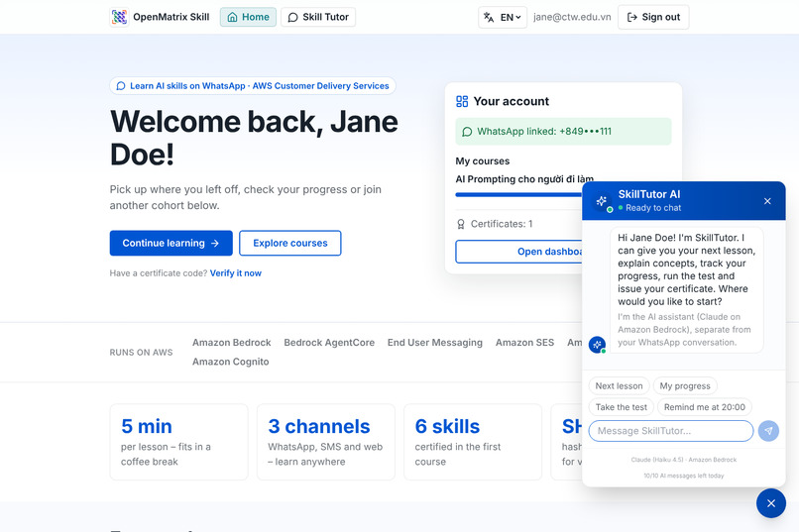
Task: Click the SkillTutor greeting message bubble
Action: click(x=686, y=289)
